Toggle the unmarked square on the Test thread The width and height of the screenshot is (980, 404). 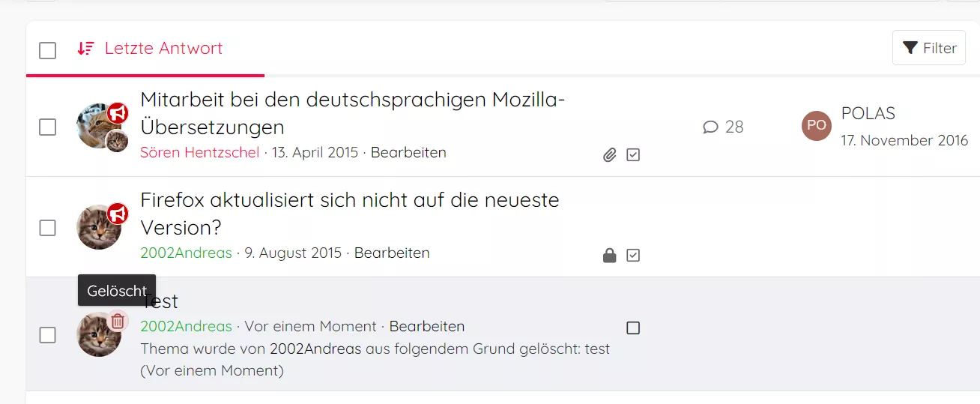[x=633, y=328]
